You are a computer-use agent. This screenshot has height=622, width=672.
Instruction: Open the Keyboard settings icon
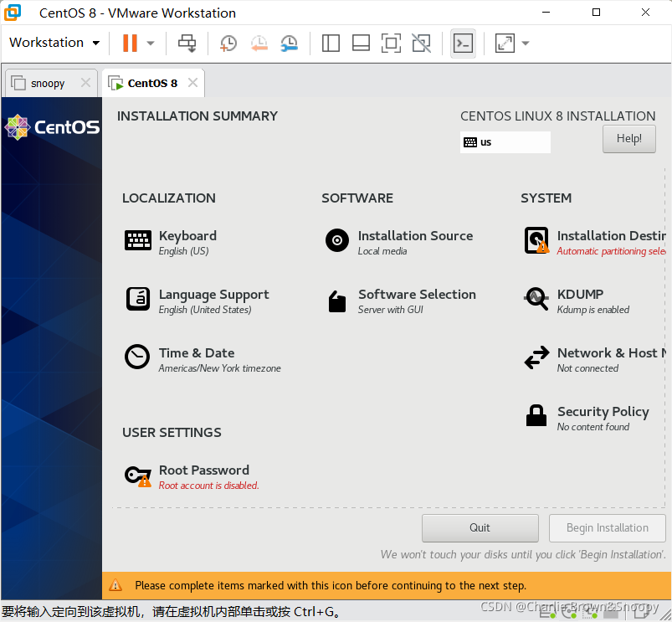(137, 240)
